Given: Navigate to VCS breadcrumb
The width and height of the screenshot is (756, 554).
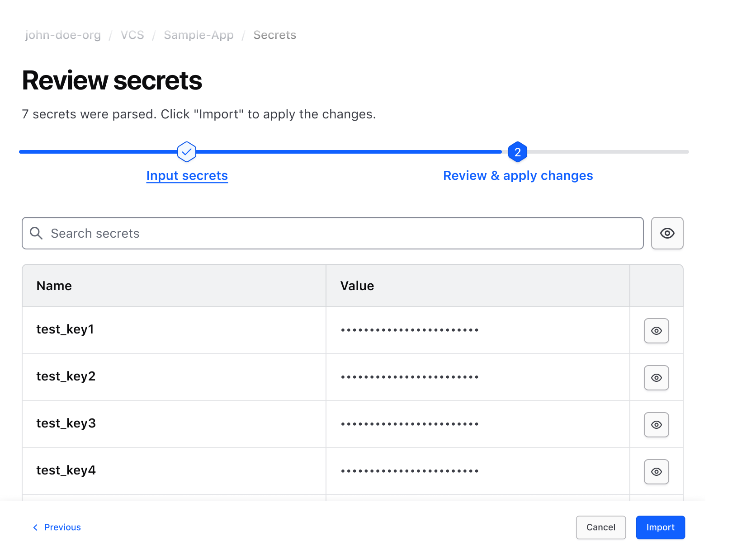Looking at the screenshot, I should 132,35.
